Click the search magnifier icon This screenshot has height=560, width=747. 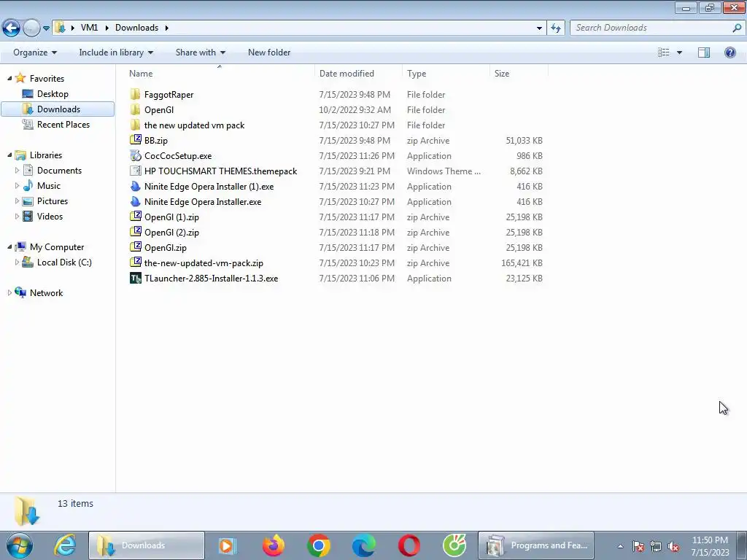pos(737,28)
